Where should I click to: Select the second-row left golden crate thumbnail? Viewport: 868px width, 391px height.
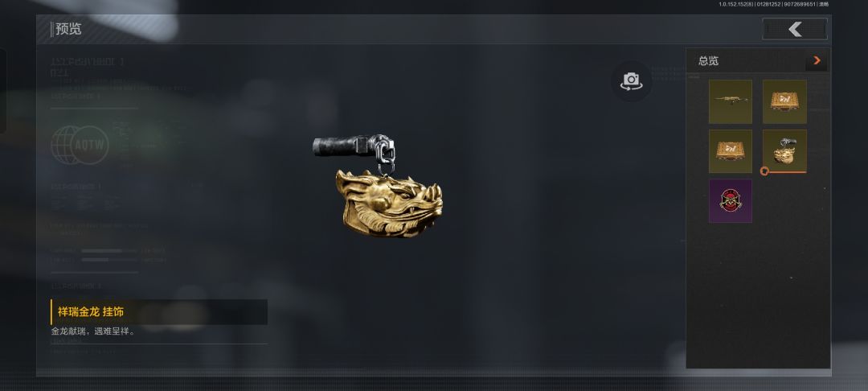[x=730, y=151]
